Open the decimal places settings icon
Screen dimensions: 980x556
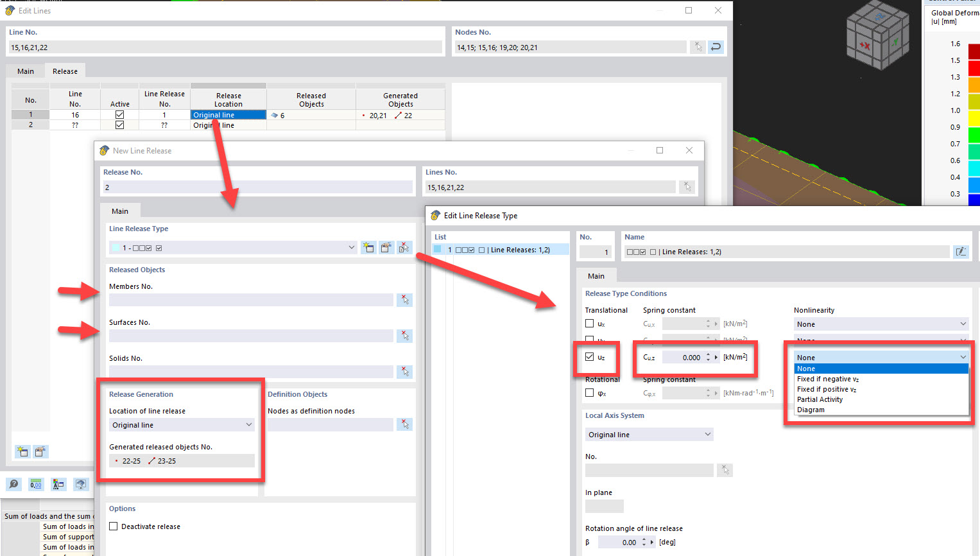point(37,484)
